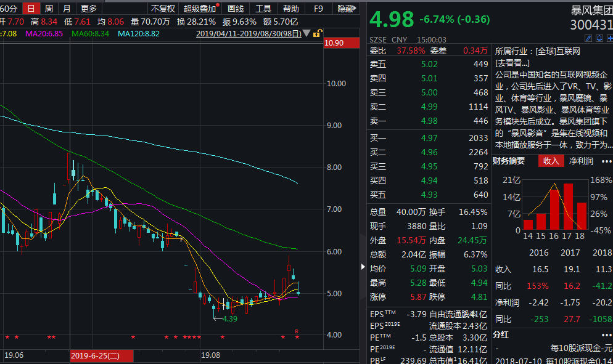613x364 pixels.
Task: Switch to the 周 weekly chart tab
Action: click(x=49, y=8)
